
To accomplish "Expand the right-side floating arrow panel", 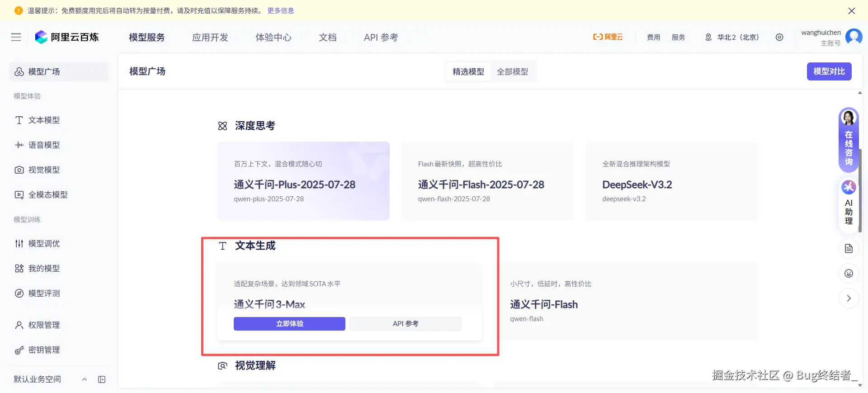I will point(849,298).
